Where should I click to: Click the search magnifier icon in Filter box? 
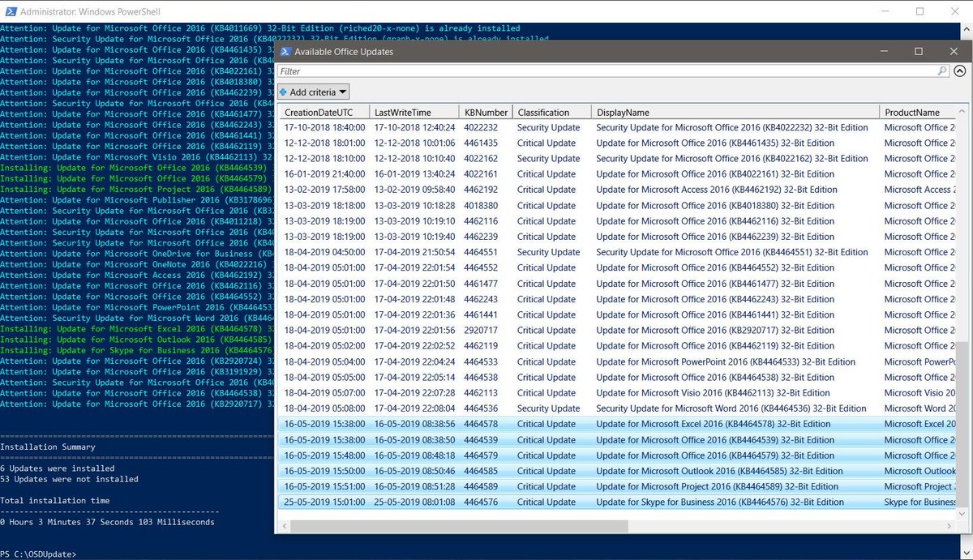click(x=943, y=71)
